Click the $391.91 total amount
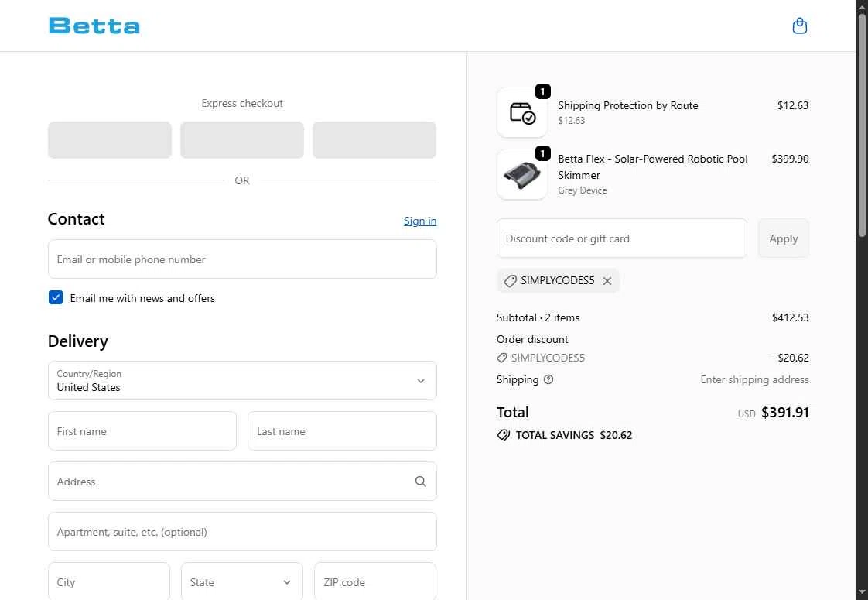 pyautogui.click(x=785, y=413)
